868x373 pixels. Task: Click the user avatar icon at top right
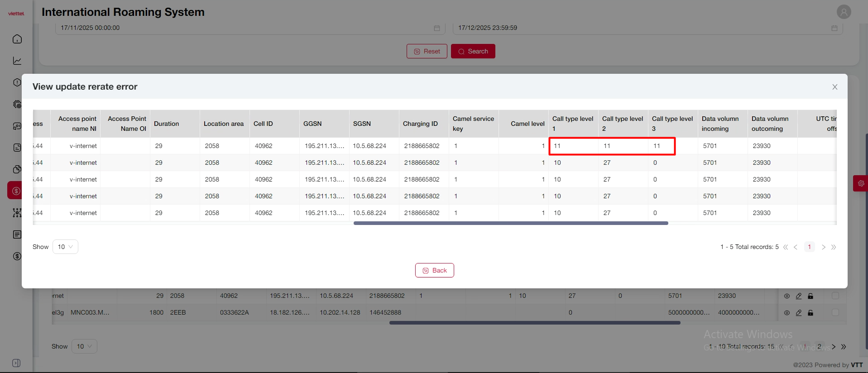(x=844, y=12)
